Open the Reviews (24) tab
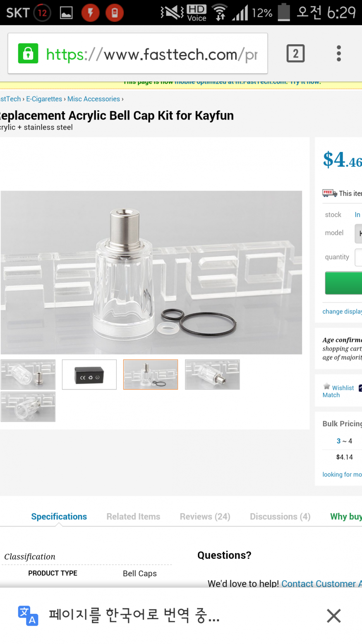Screen dimensions: 362x644 pos(205,517)
